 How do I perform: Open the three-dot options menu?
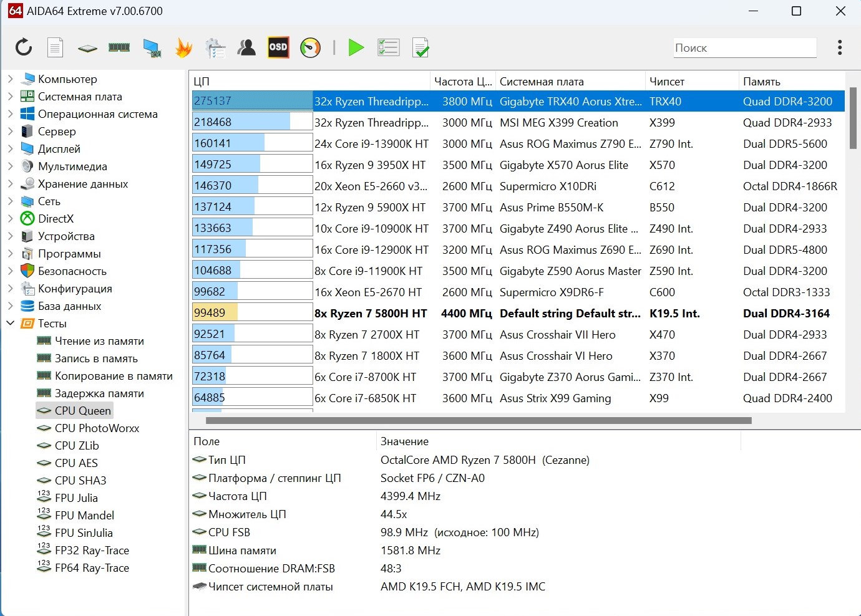click(840, 47)
